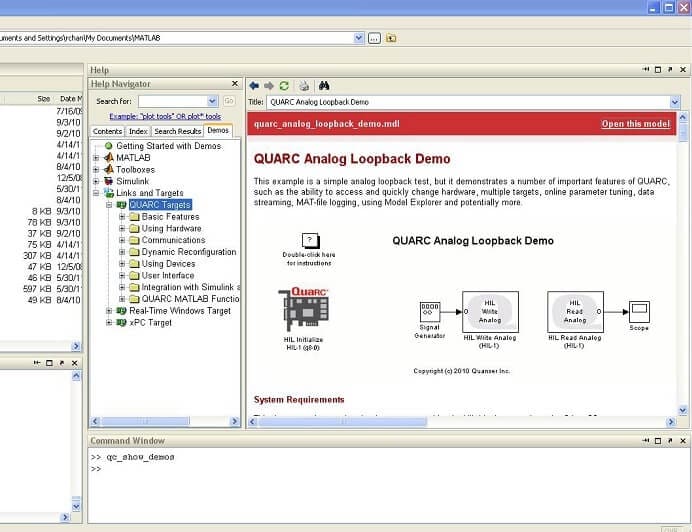The width and height of the screenshot is (692, 532).
Task: Switch to the Contents tab
Action: click(108, 131)
